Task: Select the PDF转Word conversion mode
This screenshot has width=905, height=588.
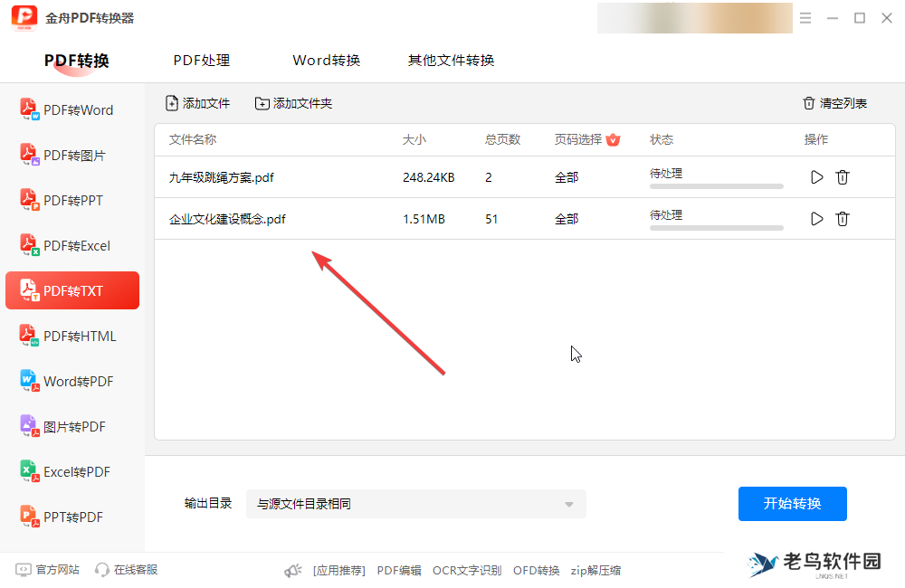Action: tap(71, 109)
